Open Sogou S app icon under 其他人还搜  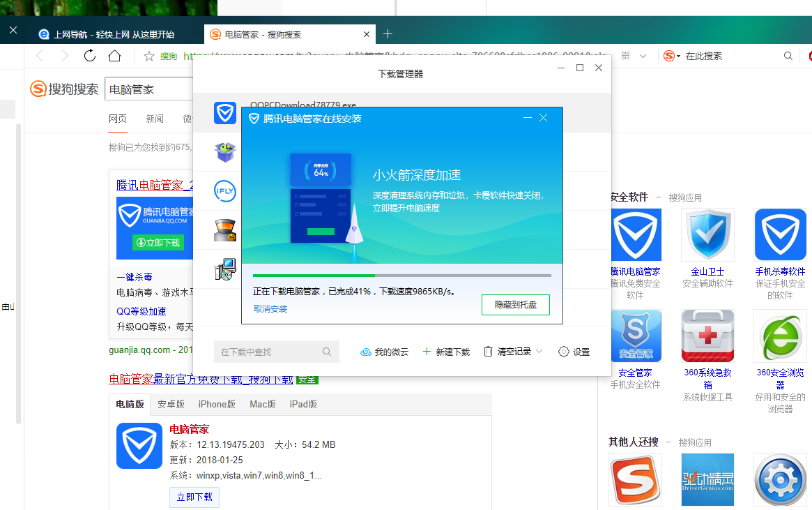click(635, 479)
